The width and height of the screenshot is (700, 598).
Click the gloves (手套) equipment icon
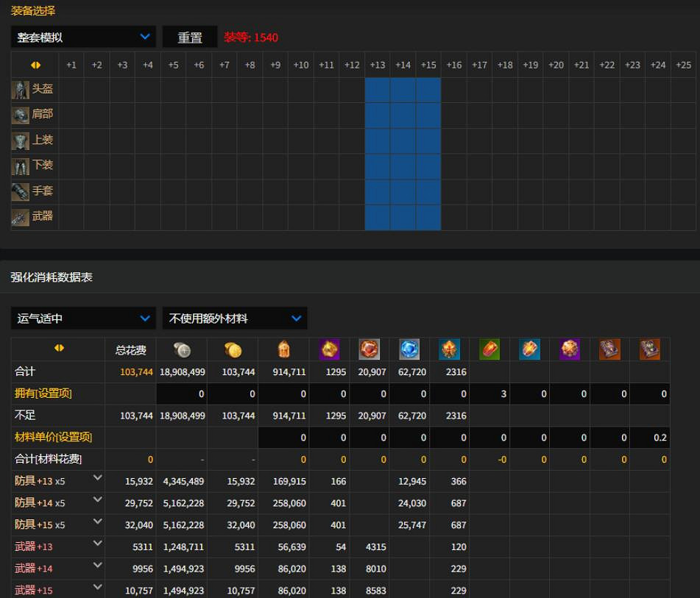(x=20, y=192)
